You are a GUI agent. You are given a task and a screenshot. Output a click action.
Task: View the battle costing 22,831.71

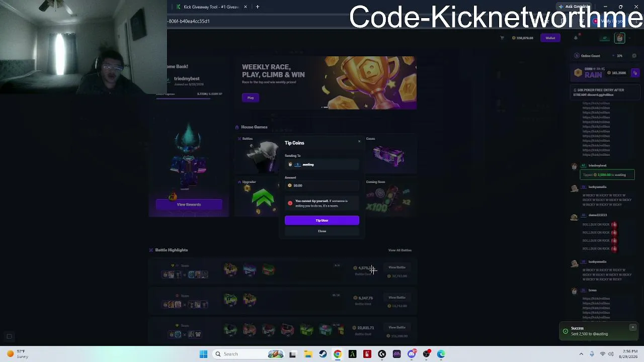(397, 328)
